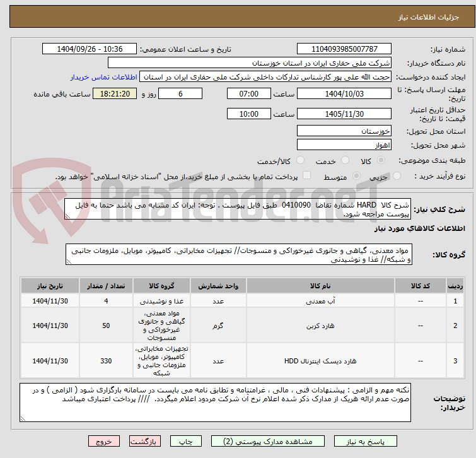
Task: Click the quantity 50 cell
Action: click(106, 326)
